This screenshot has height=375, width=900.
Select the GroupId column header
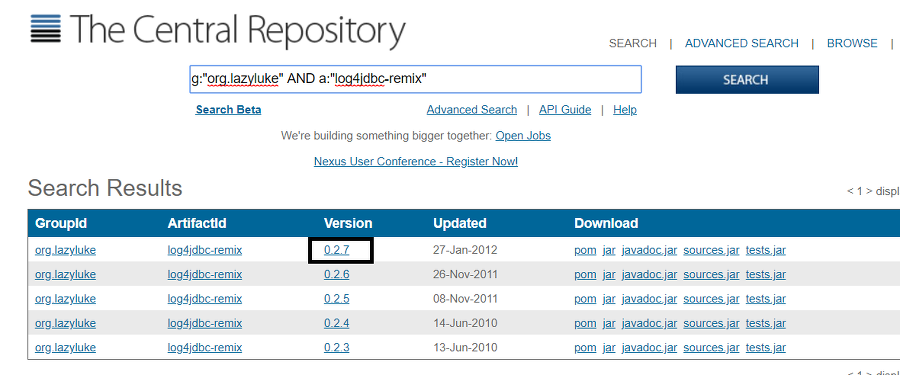(x=61, y=223)
